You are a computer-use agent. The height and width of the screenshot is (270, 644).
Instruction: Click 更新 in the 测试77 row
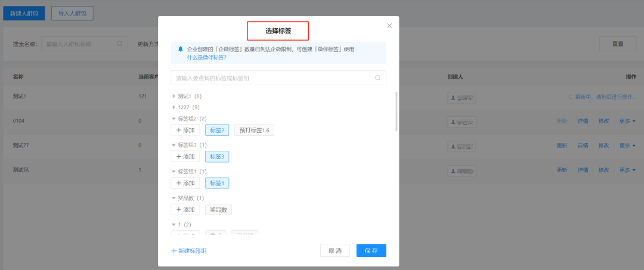562,145
